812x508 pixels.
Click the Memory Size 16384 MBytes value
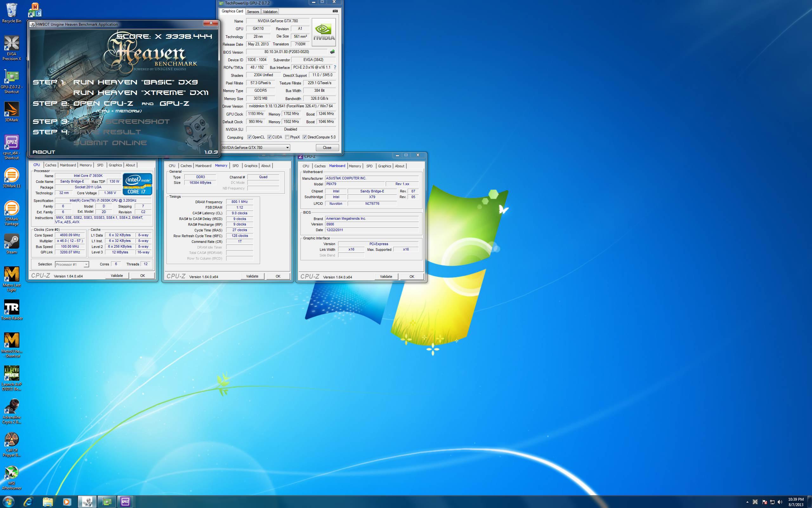click(200, 183)
